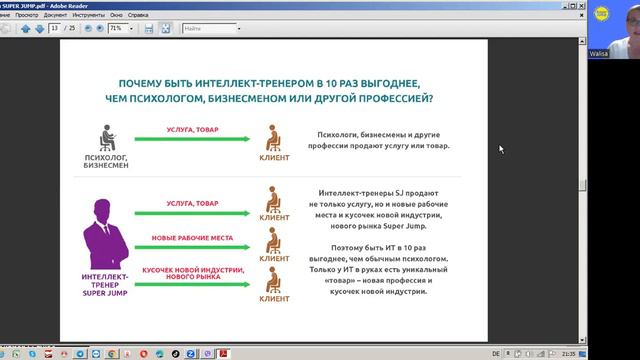Click the 'ПСИХОЛОГ, БИЗНЕСМЕН' label
The width and height of the screenshot is (640, 360).
(x=106, y=161)
